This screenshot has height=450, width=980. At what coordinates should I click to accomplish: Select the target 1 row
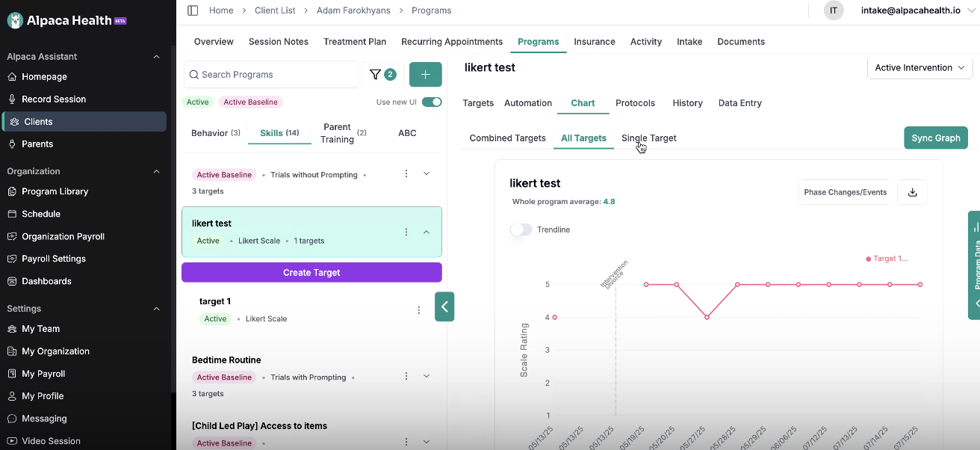[x=311, y=310]
